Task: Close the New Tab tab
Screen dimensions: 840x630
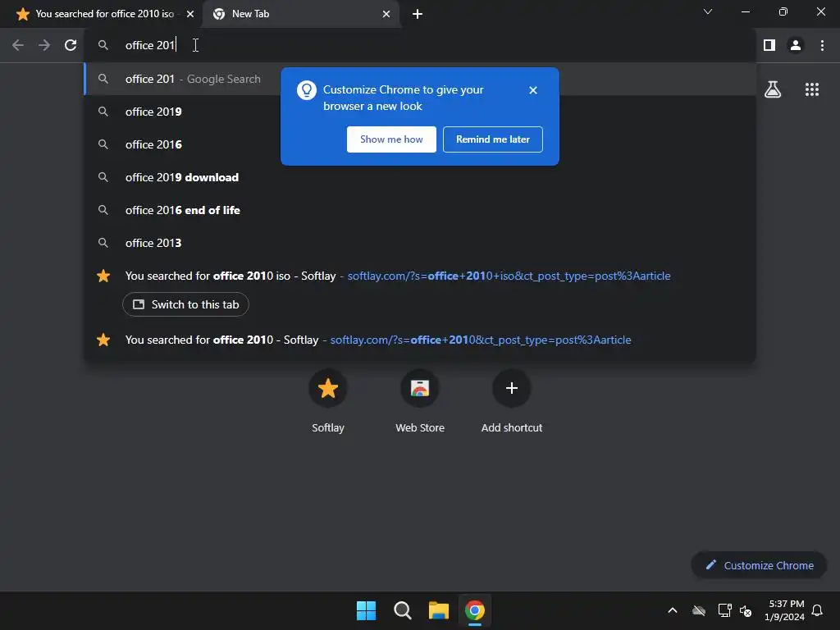Action: click(386, 14)
